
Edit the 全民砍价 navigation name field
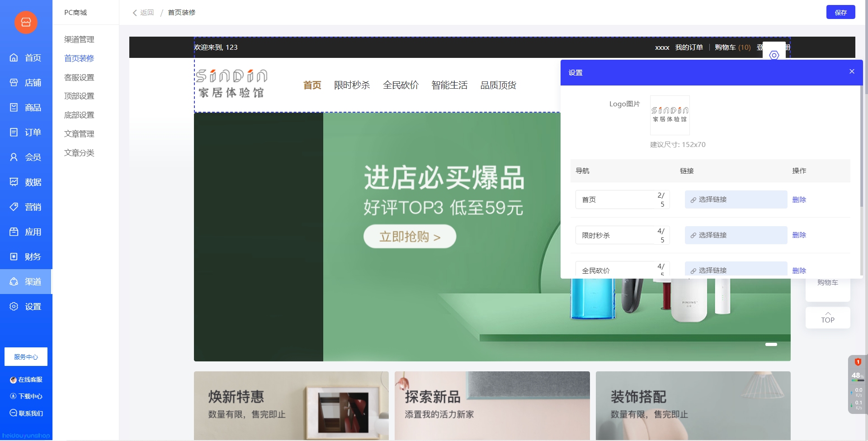click(x=622, y=269)
